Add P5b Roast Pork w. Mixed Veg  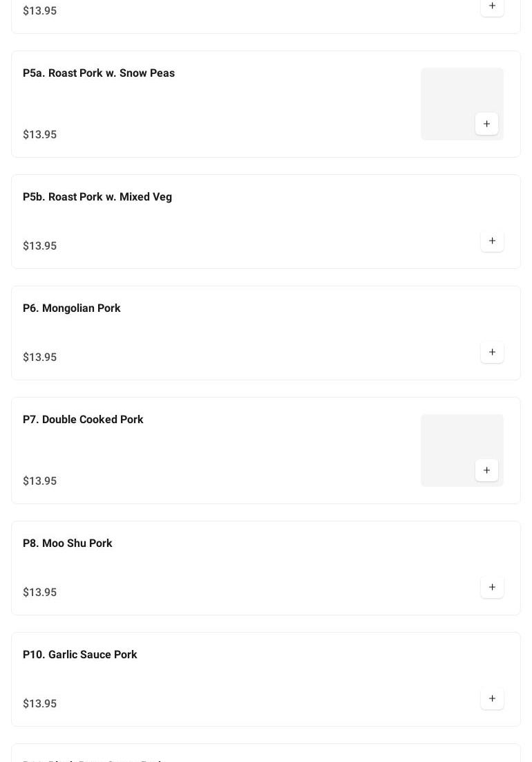tap(492, 241)
